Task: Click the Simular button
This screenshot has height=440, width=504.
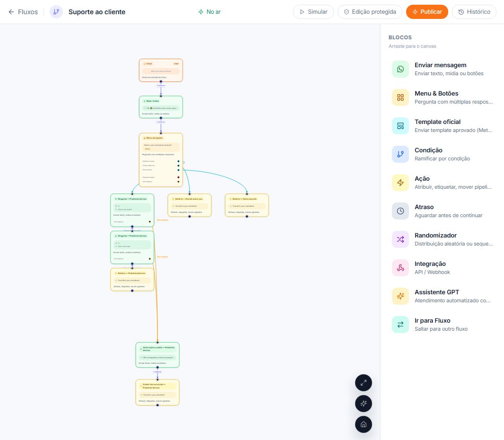Action: click(x=313, y=12)
